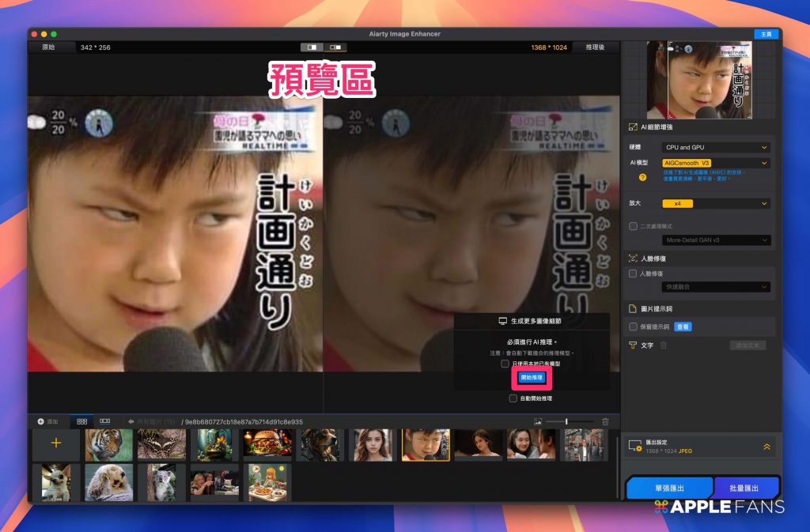Screen dimensions: 810x532
Task: Switch to grid thumbnail view icon
Action: coord(82,421)
